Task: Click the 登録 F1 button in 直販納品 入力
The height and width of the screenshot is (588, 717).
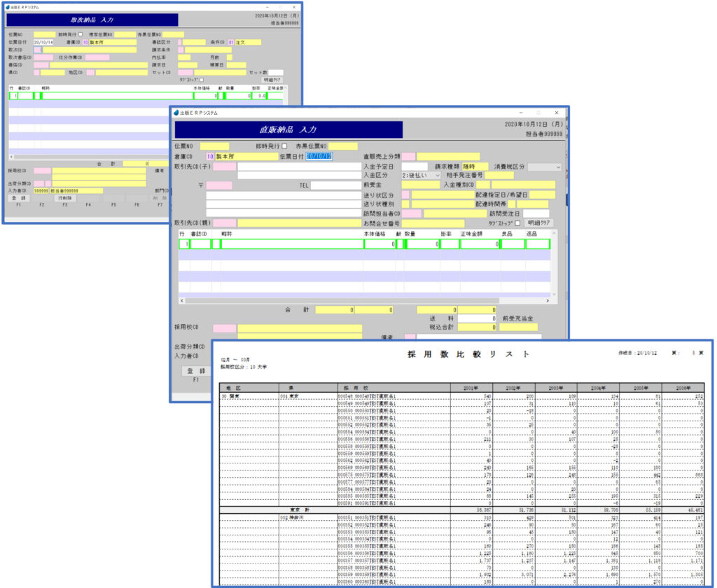Action: (x=197, y=371)
